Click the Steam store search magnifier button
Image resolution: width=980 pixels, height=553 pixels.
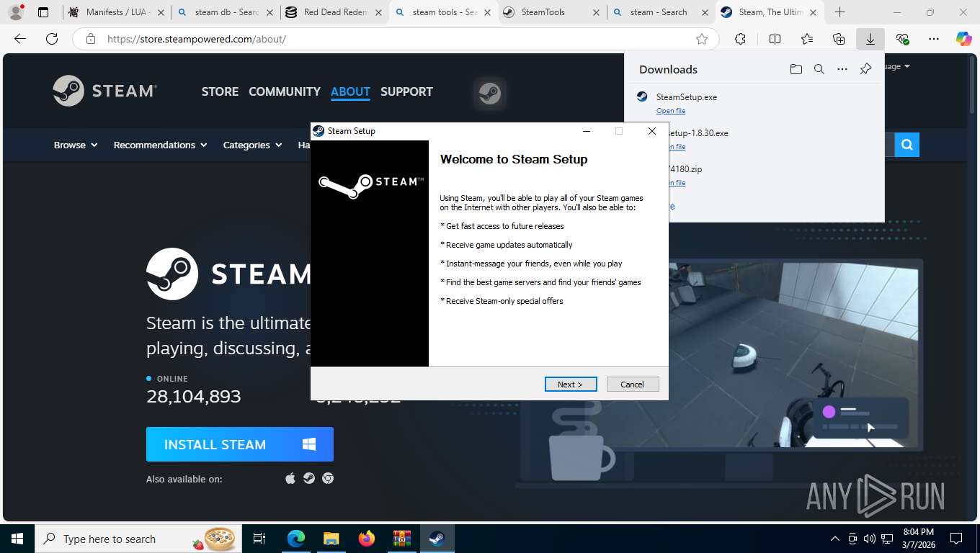click(906, 145)
